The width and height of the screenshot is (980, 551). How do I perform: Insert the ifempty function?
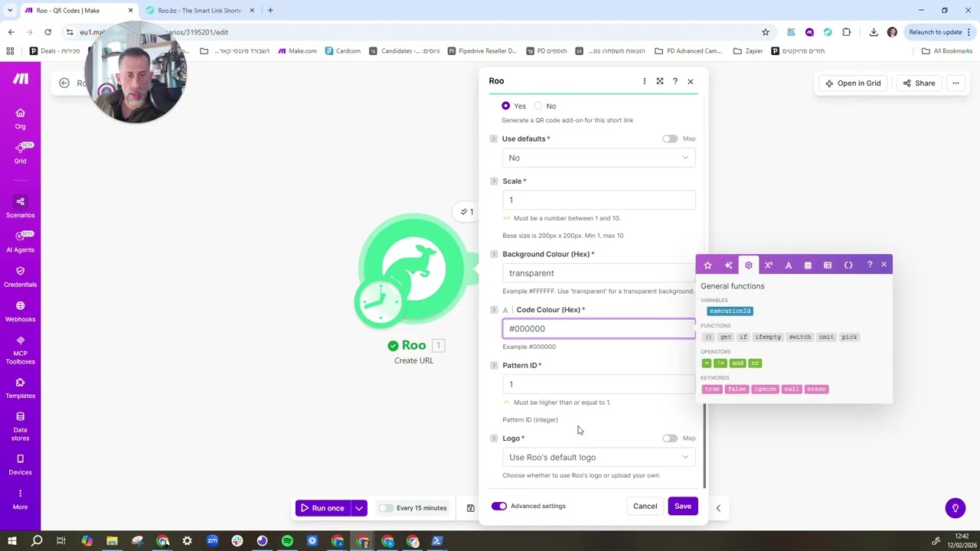[x=767, y=337]
